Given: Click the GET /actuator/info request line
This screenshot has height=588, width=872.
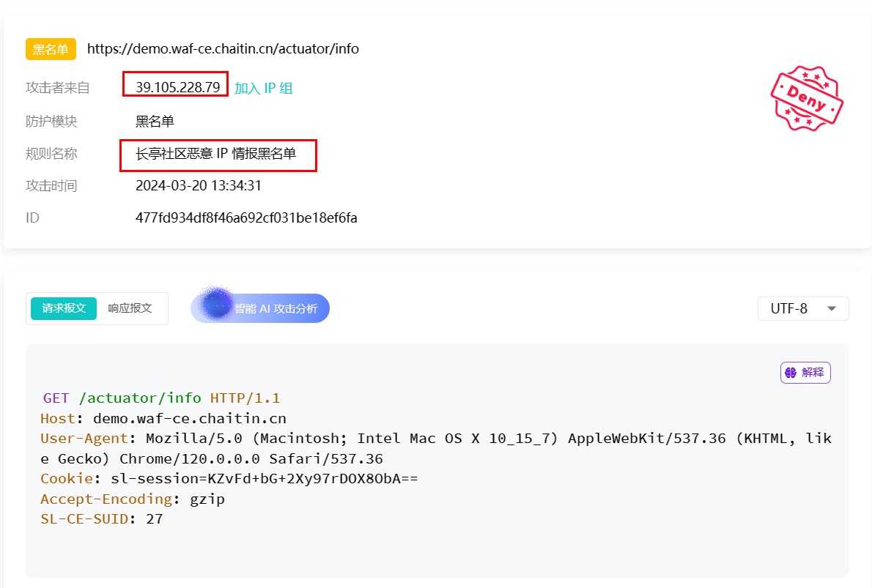Looking at the screenshot, I should (x=161, y=398).
